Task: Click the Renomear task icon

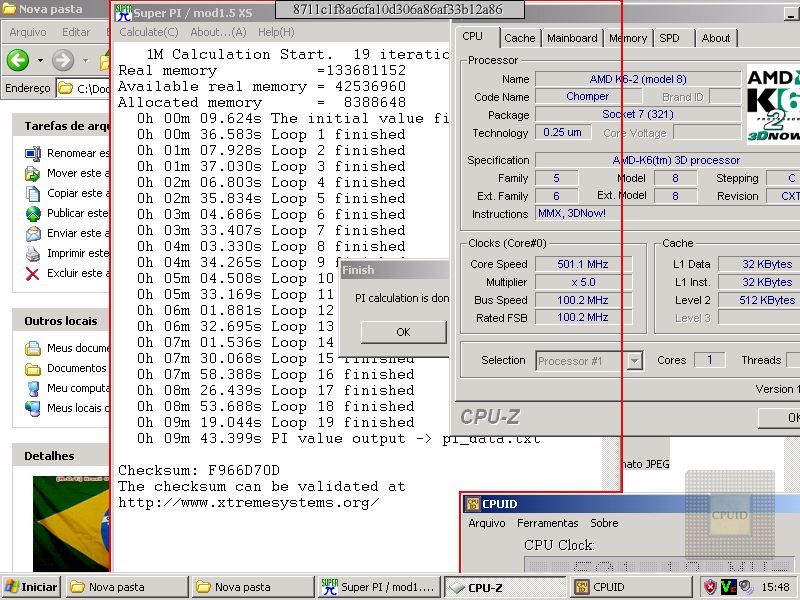Action: [x=33, y=153]
